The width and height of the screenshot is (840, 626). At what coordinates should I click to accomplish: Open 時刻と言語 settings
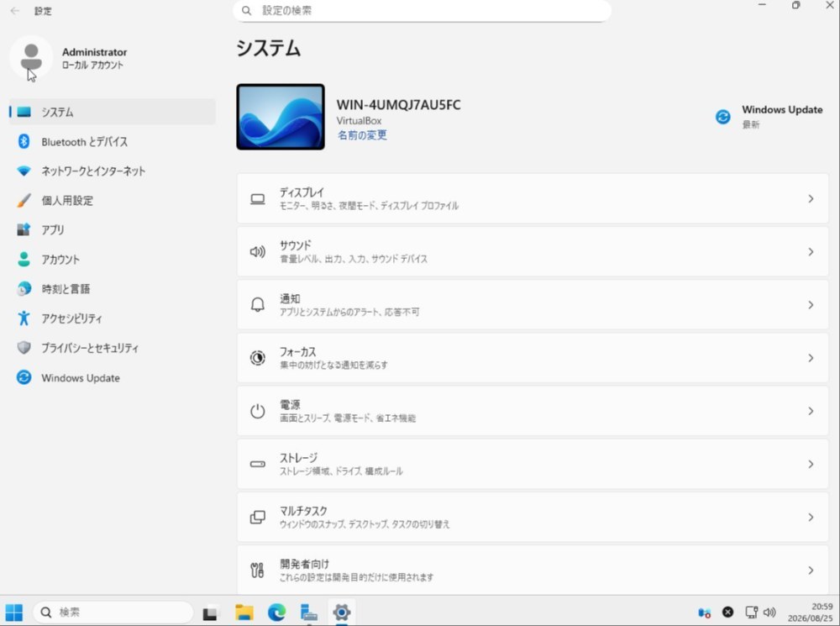(112, 289)
